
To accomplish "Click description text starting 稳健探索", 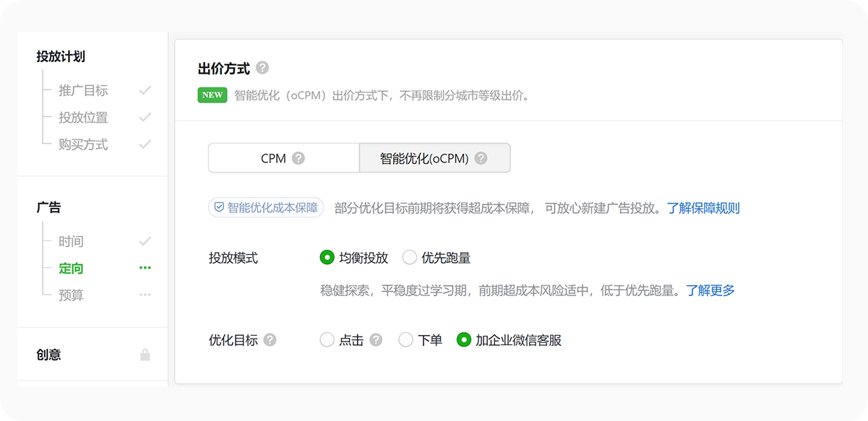I will pos(500,290).
